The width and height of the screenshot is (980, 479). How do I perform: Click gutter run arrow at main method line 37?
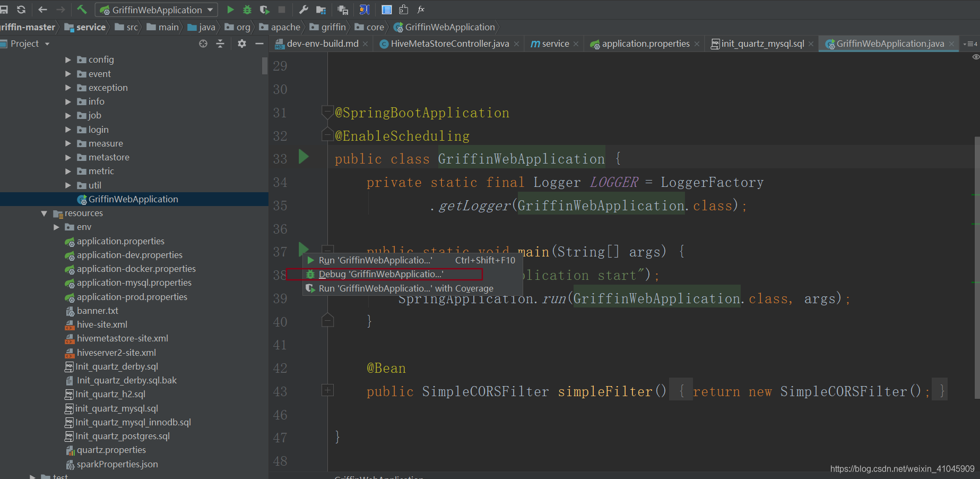pos(303,249)
